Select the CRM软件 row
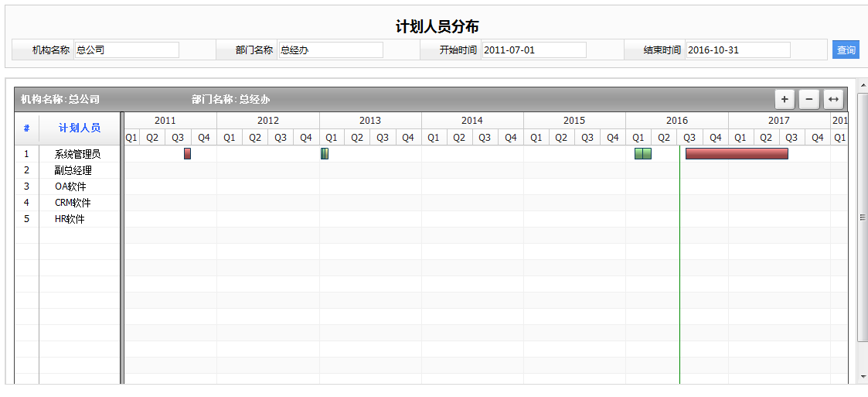This screenshot has width=868, height=397. [x=73, y=203]
